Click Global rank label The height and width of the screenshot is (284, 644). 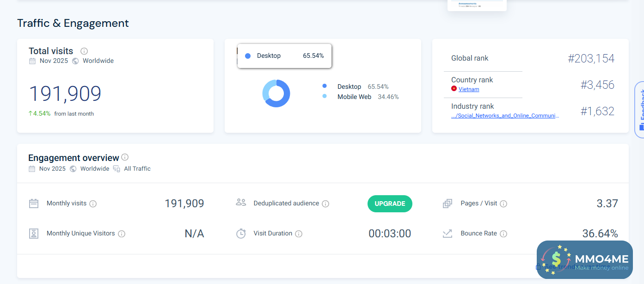[470, 58]
